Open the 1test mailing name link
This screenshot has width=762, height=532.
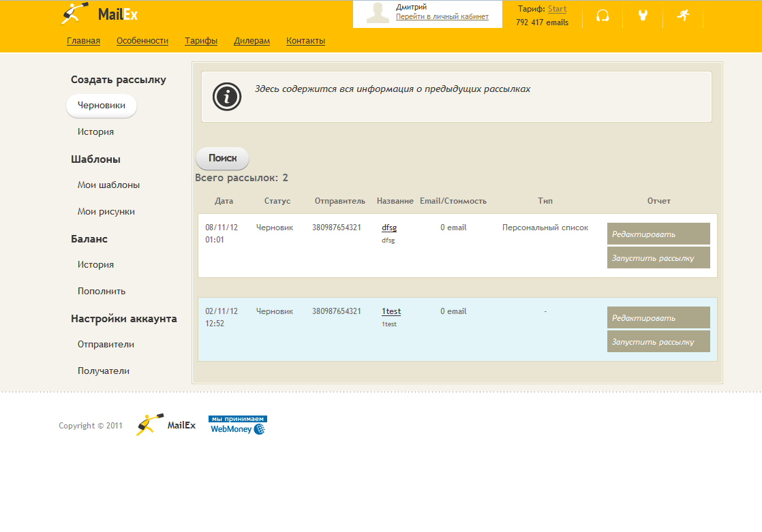click(x=391, y=311)
